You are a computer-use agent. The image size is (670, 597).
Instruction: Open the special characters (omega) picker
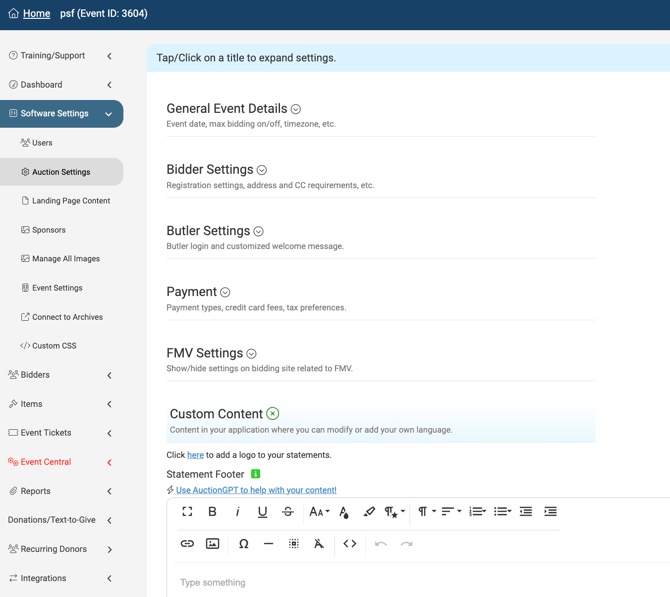[x=243, y=544]
